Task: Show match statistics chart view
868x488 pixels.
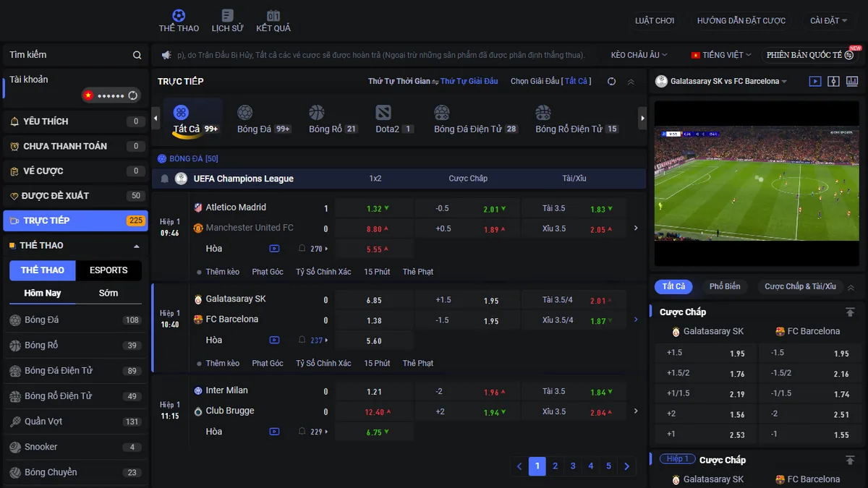Action: (x=851, y=82)
